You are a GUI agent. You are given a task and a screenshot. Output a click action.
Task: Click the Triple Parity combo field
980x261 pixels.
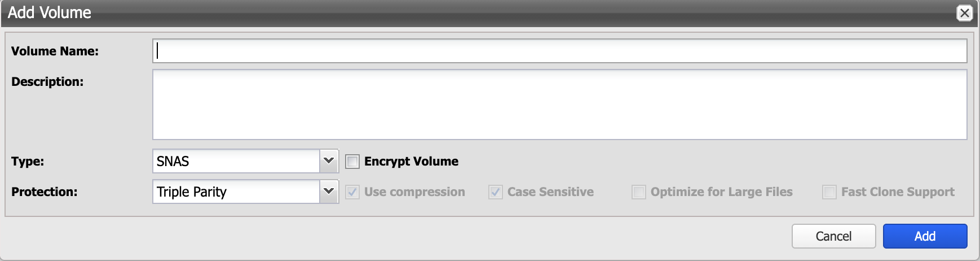tap(236, 192)
